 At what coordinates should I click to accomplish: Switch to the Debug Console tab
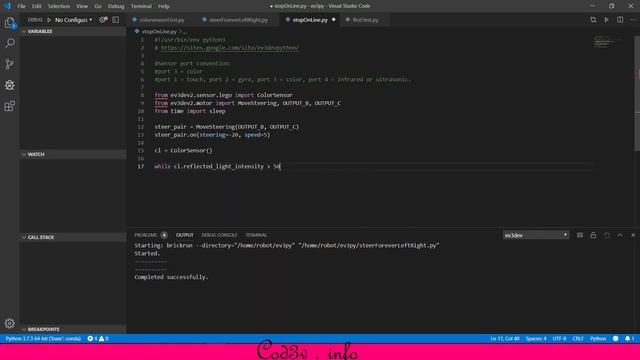(219, 235)
